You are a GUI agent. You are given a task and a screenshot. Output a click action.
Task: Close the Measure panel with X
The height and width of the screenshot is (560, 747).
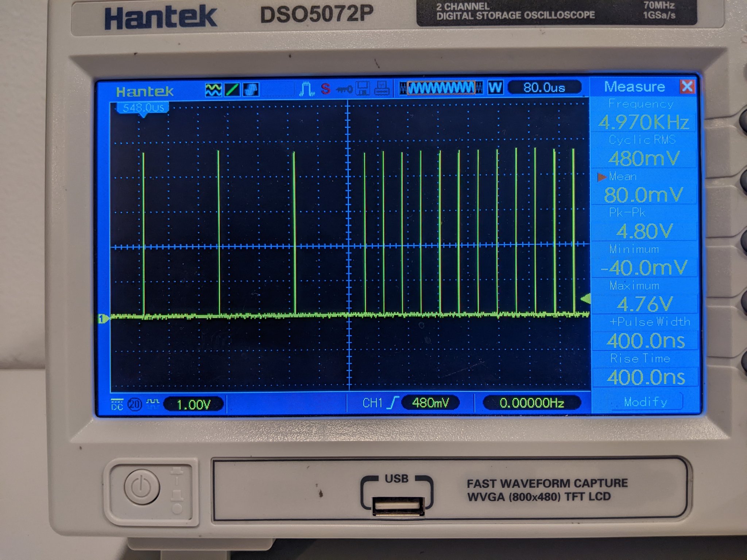click(687, 86)
